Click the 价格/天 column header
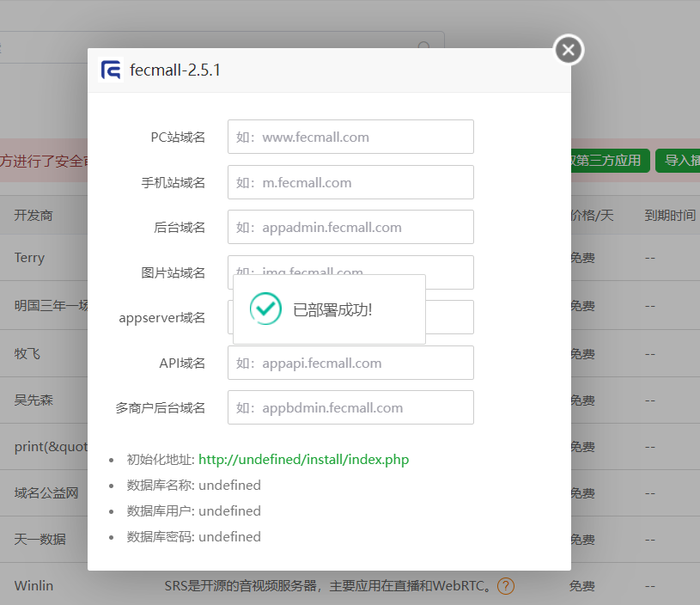 [593, 216]
